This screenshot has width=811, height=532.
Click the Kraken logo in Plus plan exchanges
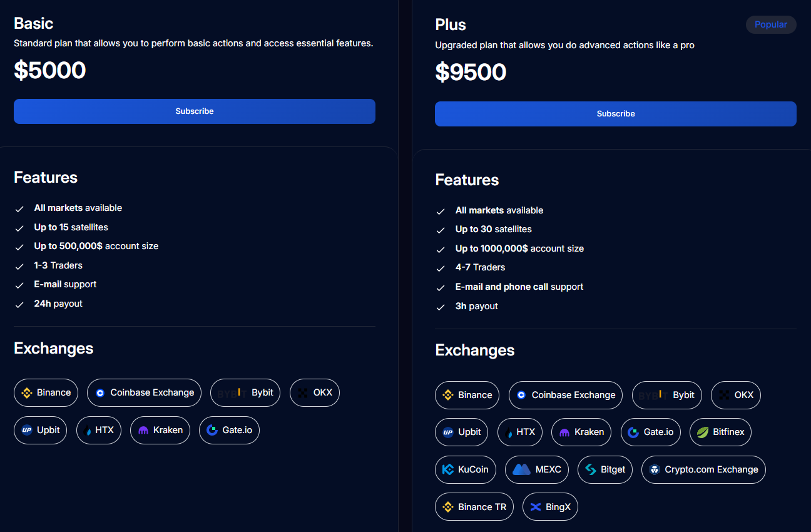coord(564,432)
